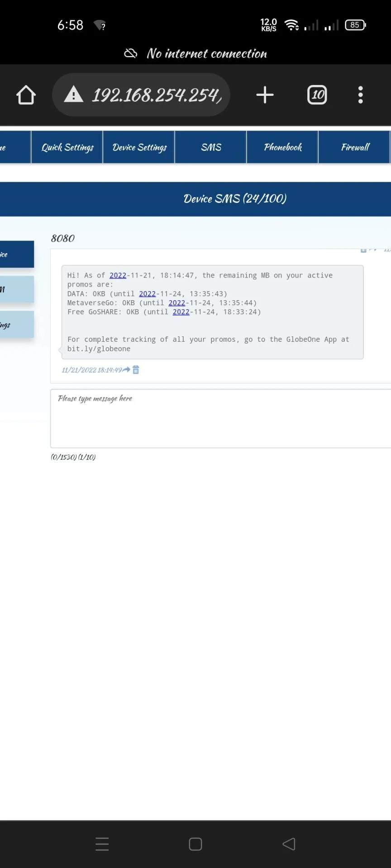Open the tab switcher showing 10 tabs
The height and width of the screenshot is (868, 391).
point(317,95)
